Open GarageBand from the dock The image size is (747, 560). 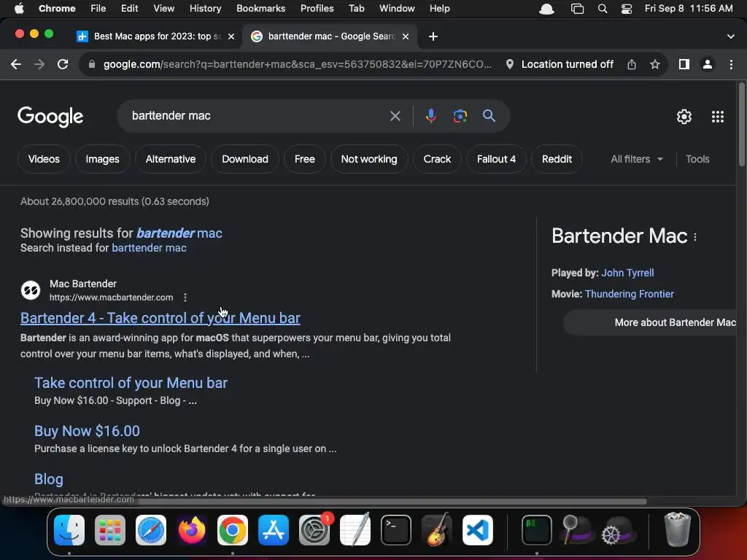tap(437, 529)
